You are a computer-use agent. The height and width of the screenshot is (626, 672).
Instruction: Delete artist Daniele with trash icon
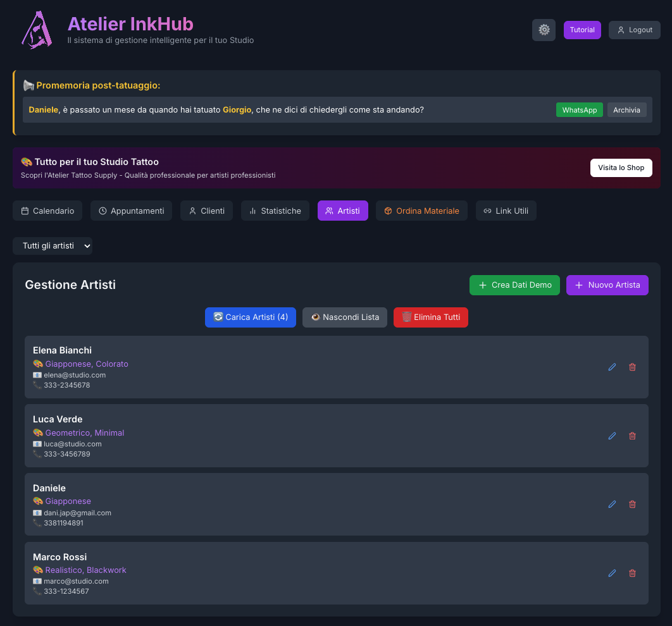point(632,504)
